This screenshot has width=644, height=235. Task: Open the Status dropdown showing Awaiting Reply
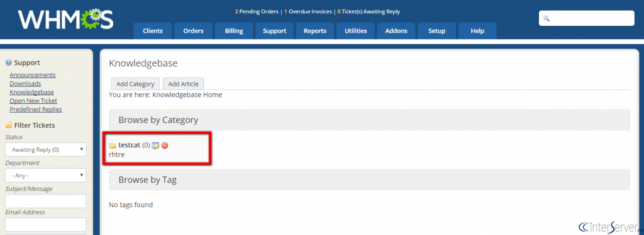point(45,150)
